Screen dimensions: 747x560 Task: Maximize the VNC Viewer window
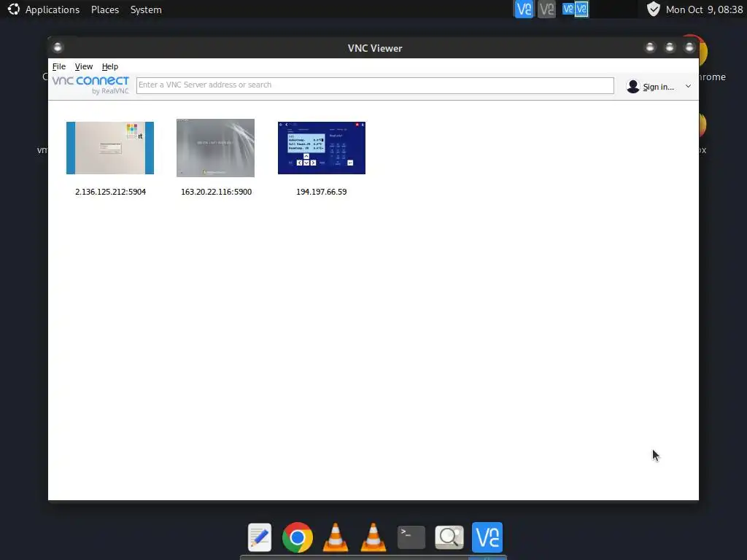coord(670,47)
